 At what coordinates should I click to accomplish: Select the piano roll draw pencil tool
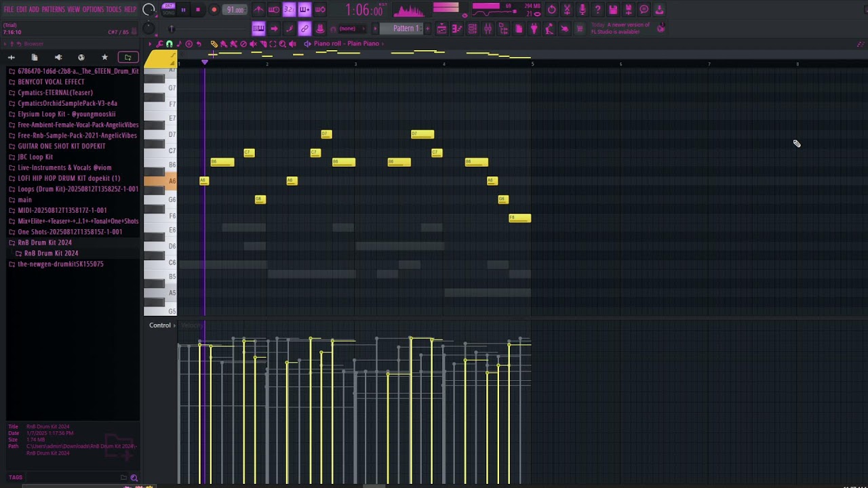214,44
